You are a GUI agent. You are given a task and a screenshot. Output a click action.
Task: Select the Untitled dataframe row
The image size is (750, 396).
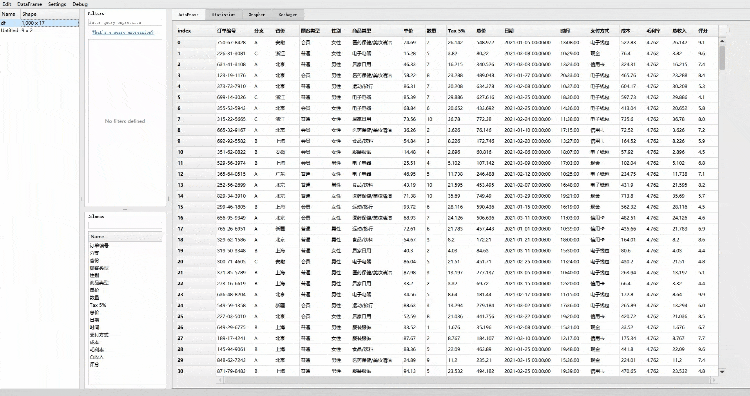pyautogui.click(x=40, y=30)
